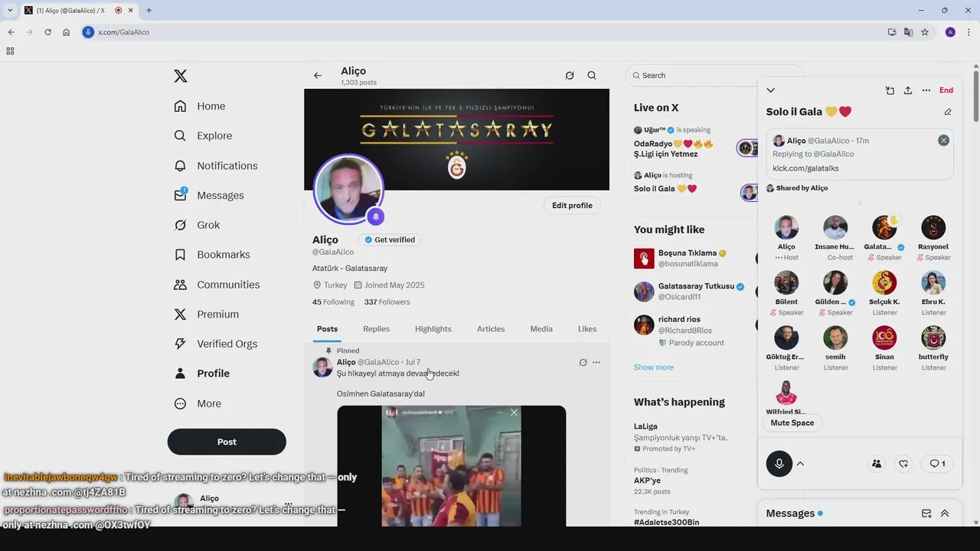Click the blue Post button

click(x=227, y=442)
